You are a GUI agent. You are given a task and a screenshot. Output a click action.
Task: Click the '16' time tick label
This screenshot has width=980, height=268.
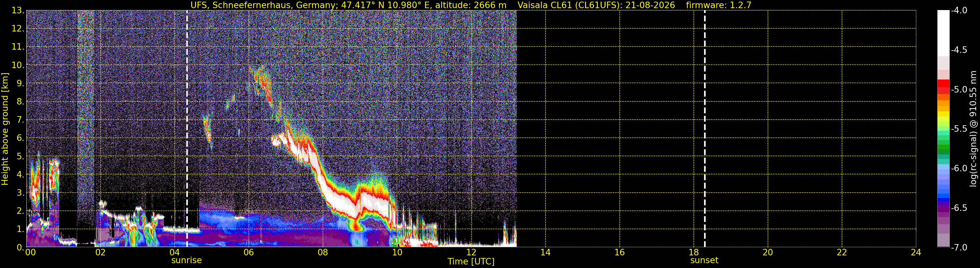click(x=619, y=253)
